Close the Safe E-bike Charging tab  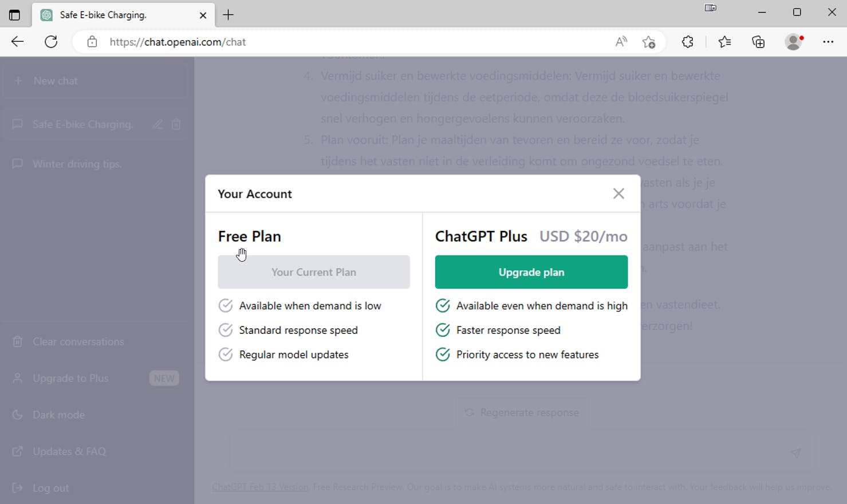coord(203,15)
